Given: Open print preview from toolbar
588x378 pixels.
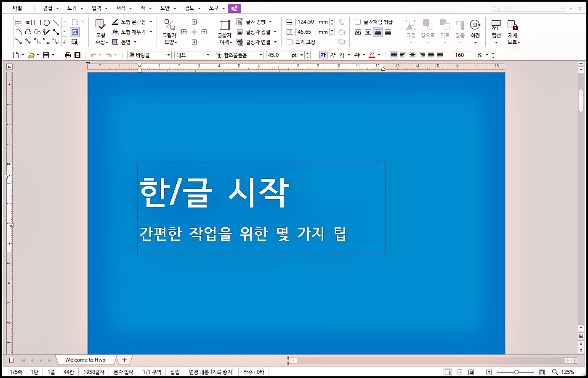Looking at the screenshot, I should [77, 55].
